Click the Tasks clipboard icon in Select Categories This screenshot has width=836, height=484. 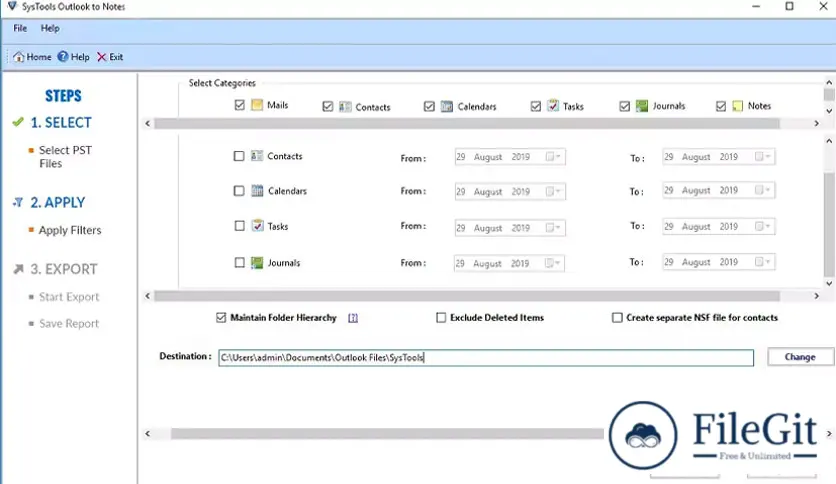[x=553, y=105]
